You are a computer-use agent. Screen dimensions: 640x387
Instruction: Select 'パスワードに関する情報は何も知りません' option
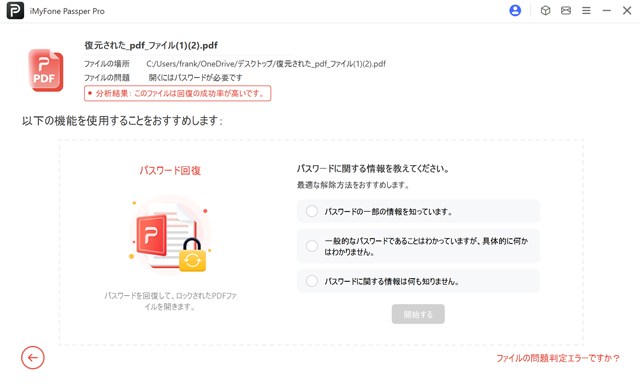[x=418, y=281]
